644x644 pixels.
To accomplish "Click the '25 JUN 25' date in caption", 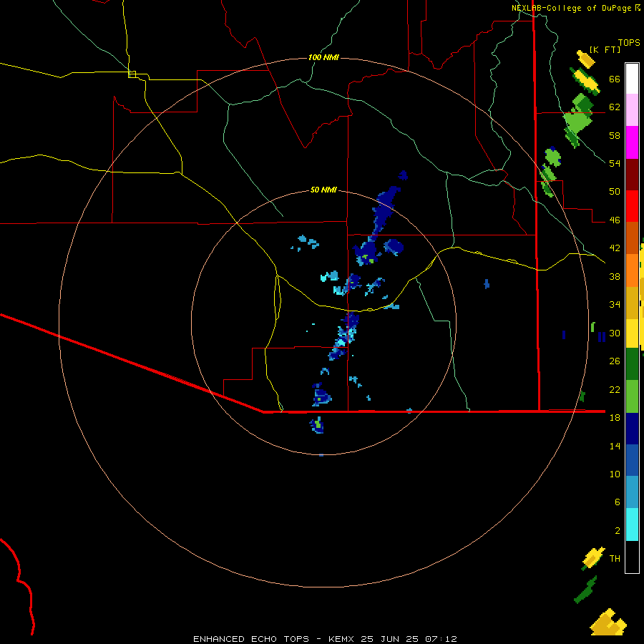I will pyautogui.click(x=389, y=639).
